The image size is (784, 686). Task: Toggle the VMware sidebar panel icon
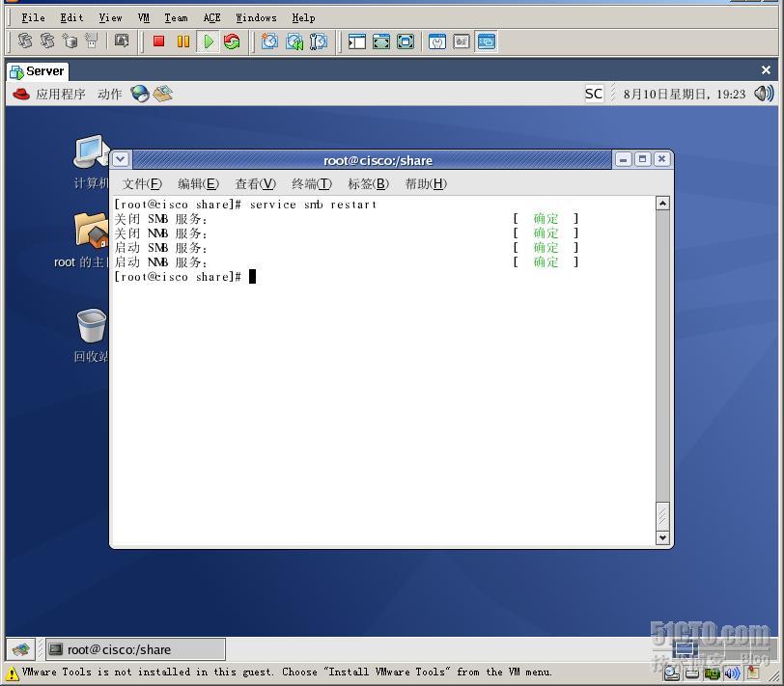coord(357,41)
